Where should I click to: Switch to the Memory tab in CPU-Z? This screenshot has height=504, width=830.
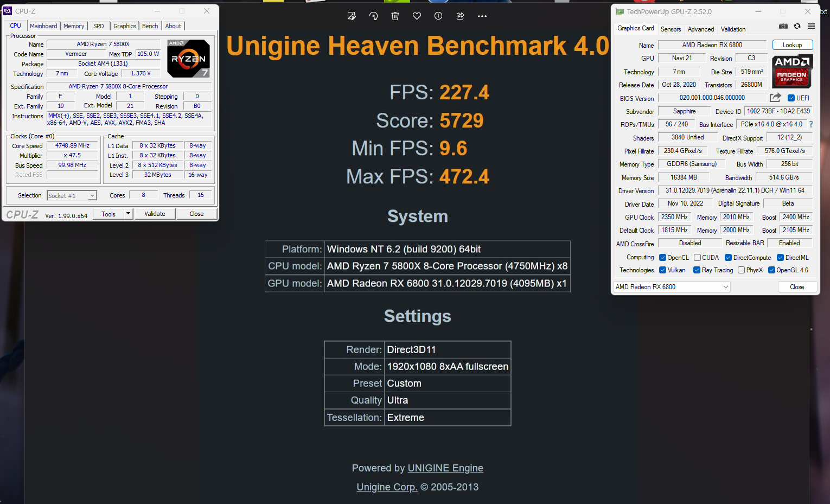74,26
